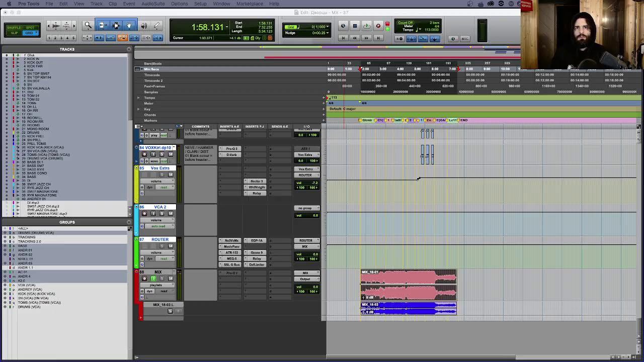The width and height of the screenshot is (644, 362).
Task: Select the DRUMS (DRUMS VCA) group
Action: [x=35, y=233]
